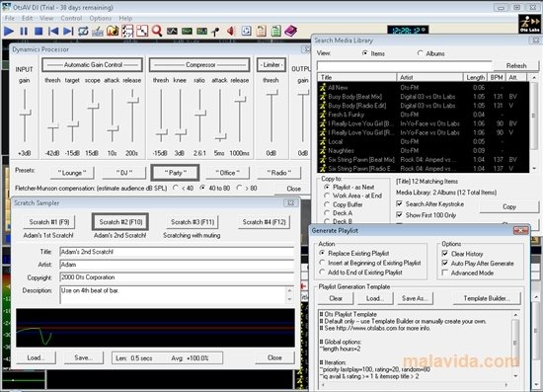Choose Playlist - as Next copy target
The height and width of the screenshot is (392, 543).
[x=327, y=187]
